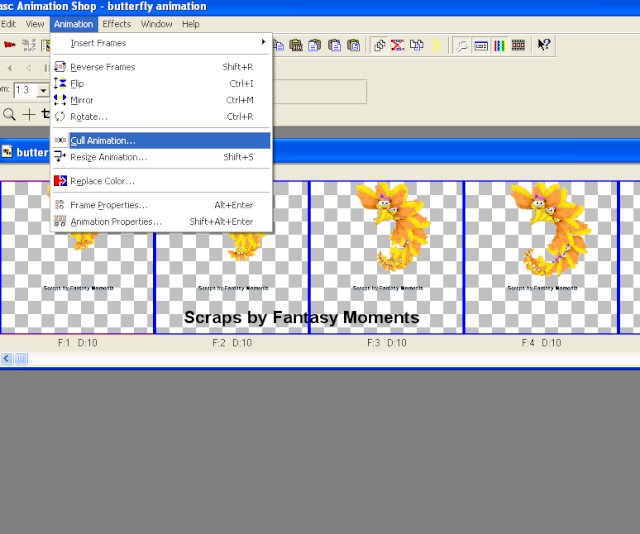Select the frame 4 thumbnail

(x=541, y=257)
